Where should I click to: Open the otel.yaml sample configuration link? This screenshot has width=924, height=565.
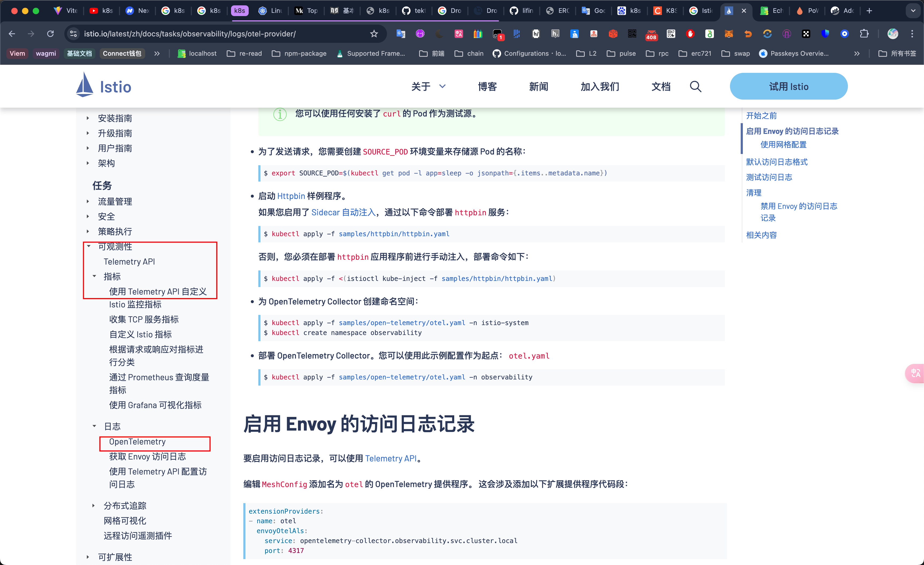click(x=529, y=356)
